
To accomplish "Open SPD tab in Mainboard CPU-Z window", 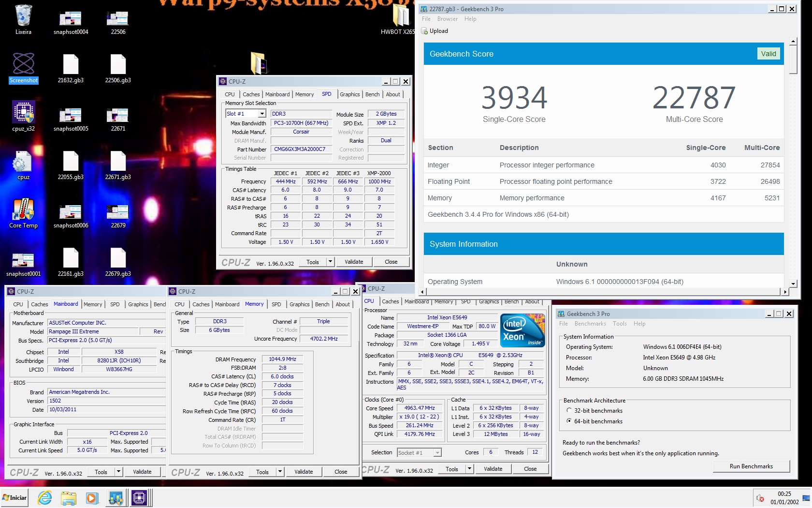I will (115, 304).
